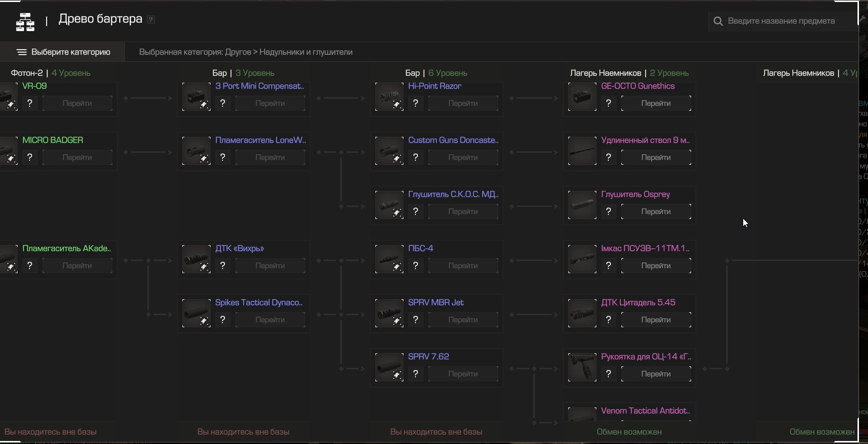Screen dimensions: 868x444
Task: Click the SPRV 7.62 item name
Action: (428, 357)
